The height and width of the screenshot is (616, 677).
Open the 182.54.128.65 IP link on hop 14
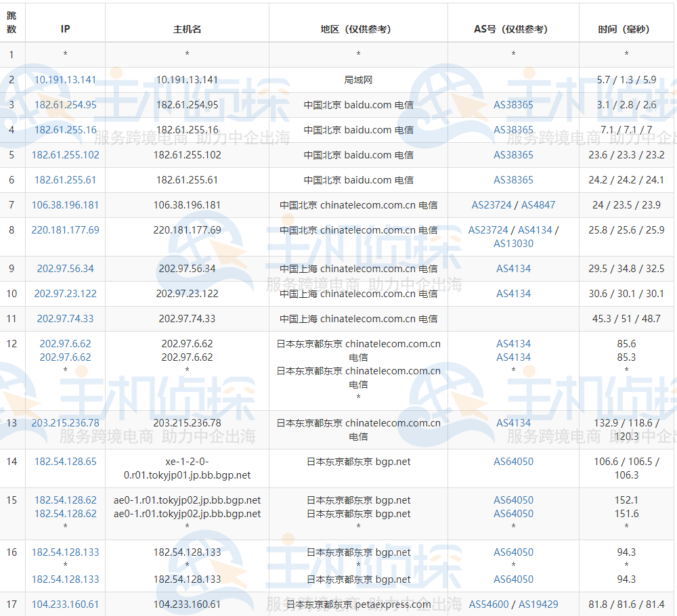click(x=64, y=461)
